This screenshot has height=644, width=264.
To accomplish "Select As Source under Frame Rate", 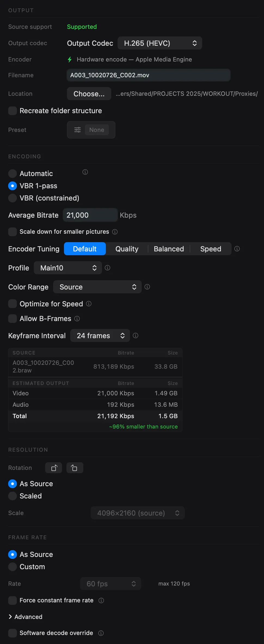I will (13, 554).
